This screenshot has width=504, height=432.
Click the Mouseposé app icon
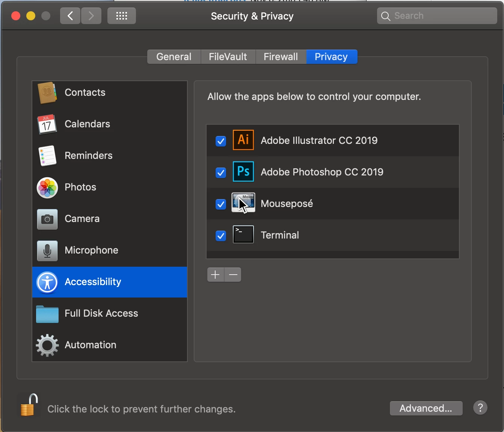tap(243, 203)
